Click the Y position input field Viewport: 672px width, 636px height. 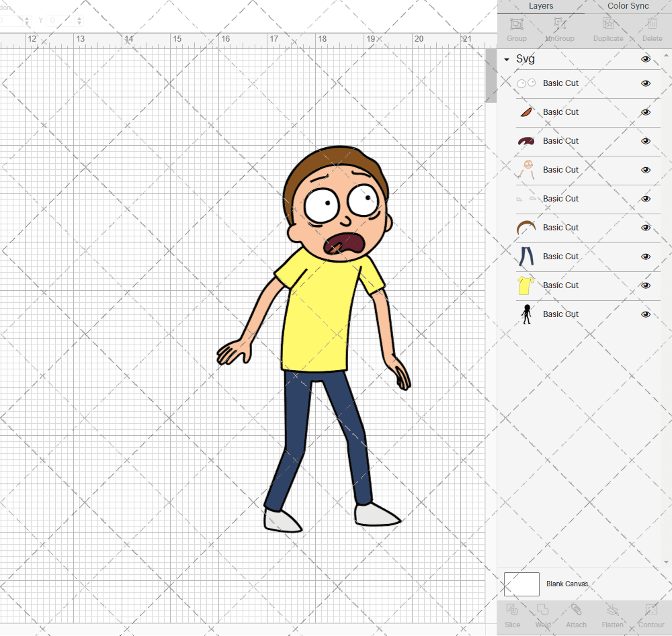coord(60,21)
